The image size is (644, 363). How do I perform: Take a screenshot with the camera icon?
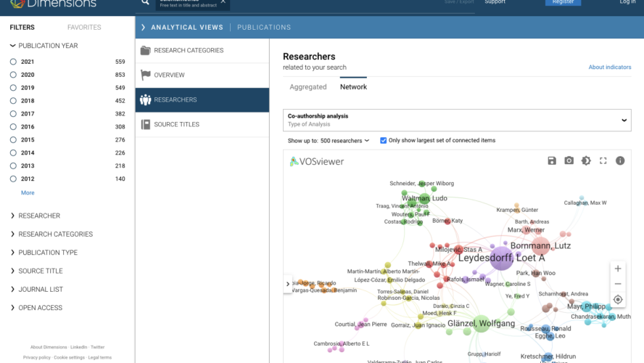tap(569, 160)
